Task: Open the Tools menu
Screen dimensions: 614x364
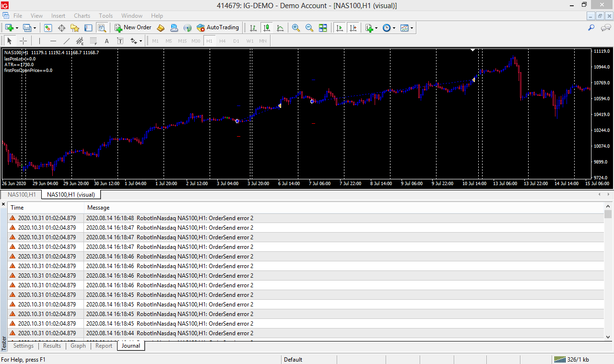Action: pos(106,15)
